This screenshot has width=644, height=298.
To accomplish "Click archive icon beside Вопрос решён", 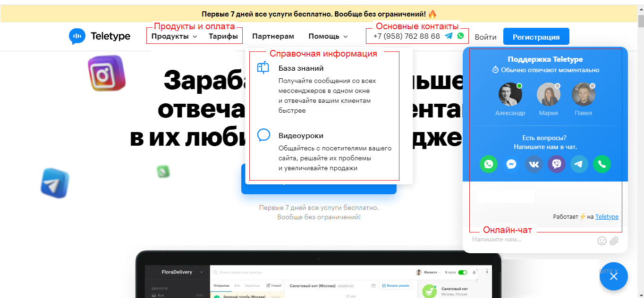I will point(373,286).
